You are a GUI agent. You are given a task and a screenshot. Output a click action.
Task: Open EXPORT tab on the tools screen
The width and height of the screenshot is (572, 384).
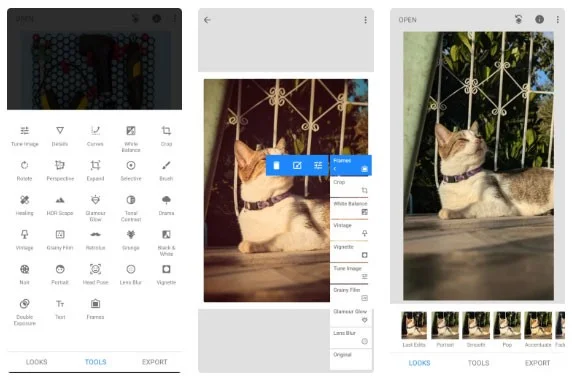[154, 362]
